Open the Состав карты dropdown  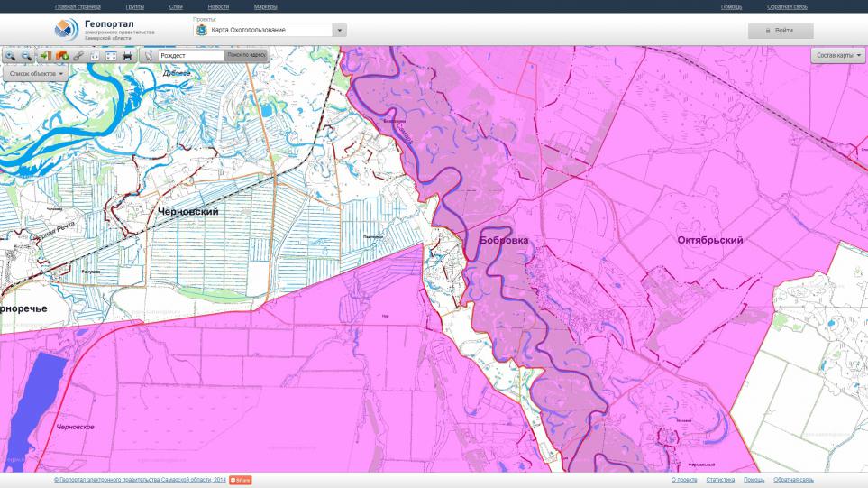pos(838,56)
